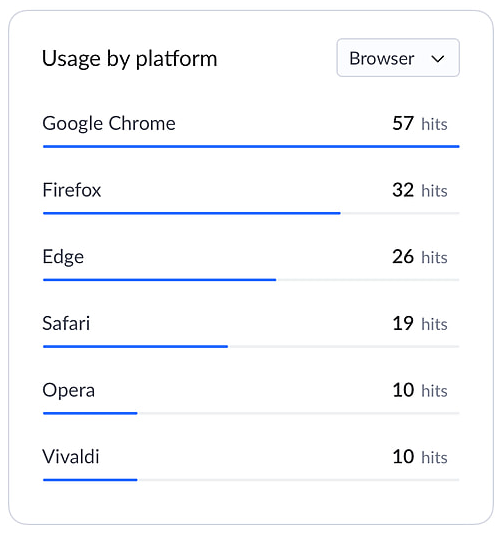The width and height of the screenshot is (504, 537).
Task: Click the chevron arrow beside Browser
Action: [438, 59]
